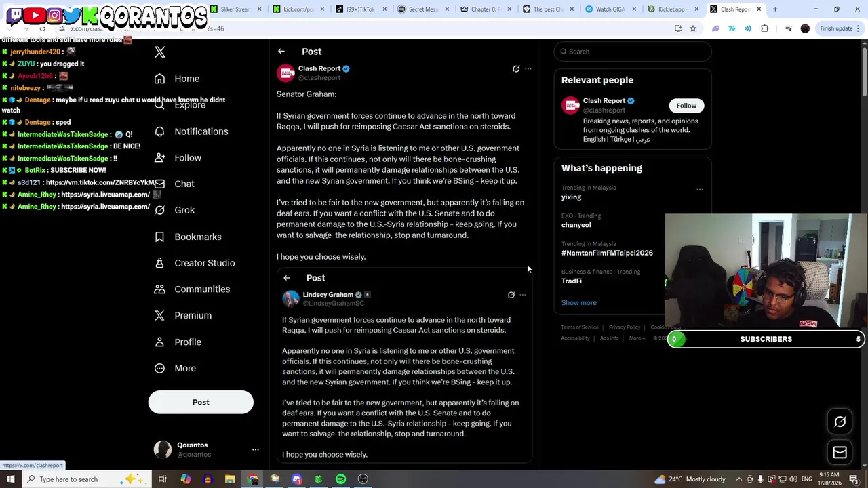Expand the More sidebar menu

175,369
